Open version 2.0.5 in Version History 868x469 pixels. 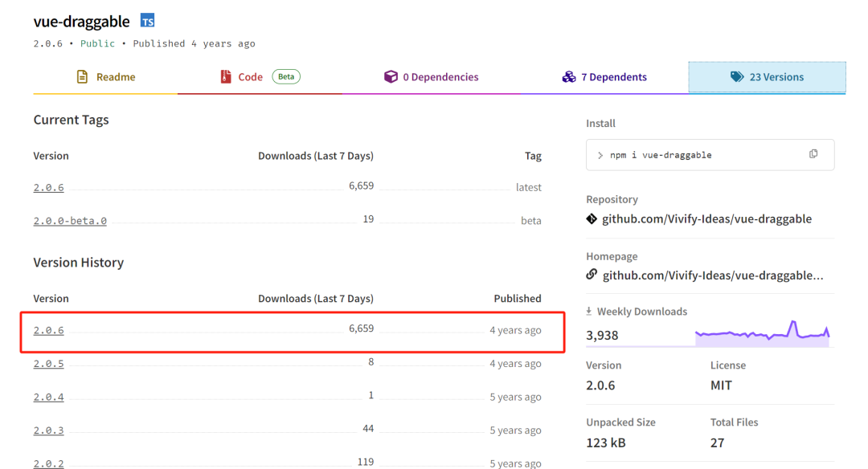tap(48, 364)
